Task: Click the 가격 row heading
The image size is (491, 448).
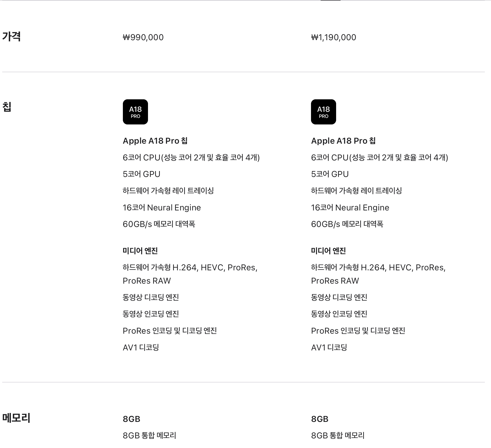Action: click(x=11, y=36)
